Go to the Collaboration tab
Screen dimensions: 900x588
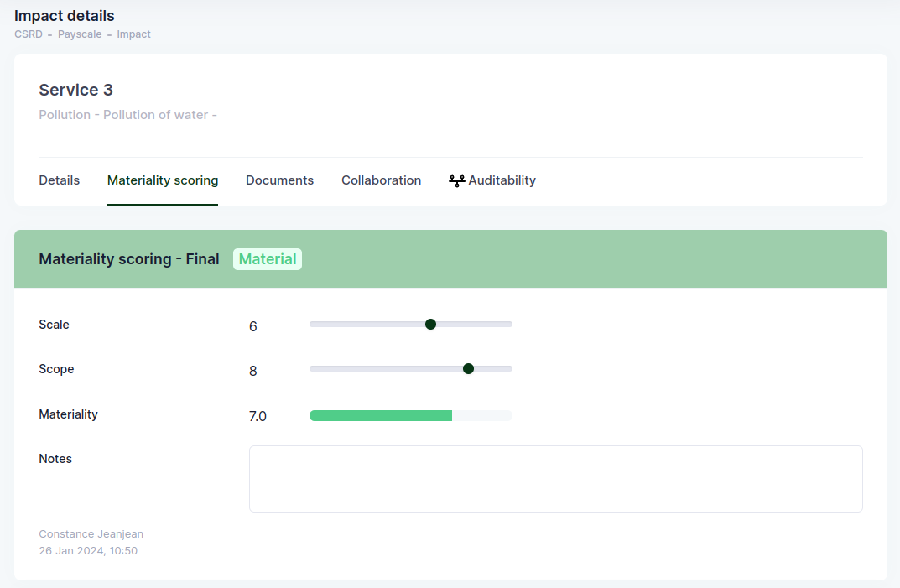[x=381, y=180]
